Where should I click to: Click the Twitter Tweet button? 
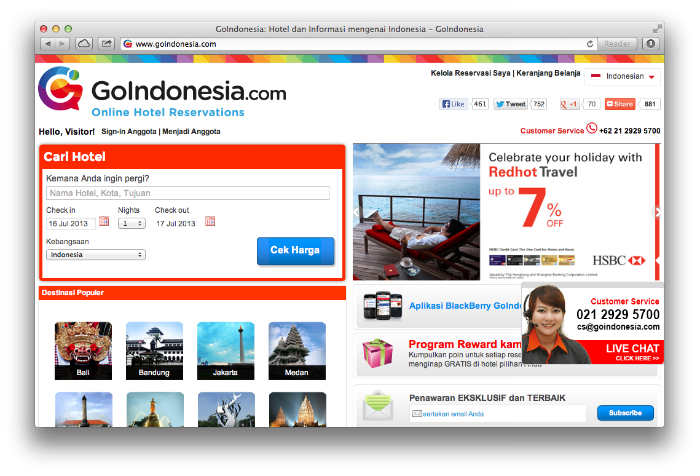coord(511,104)
